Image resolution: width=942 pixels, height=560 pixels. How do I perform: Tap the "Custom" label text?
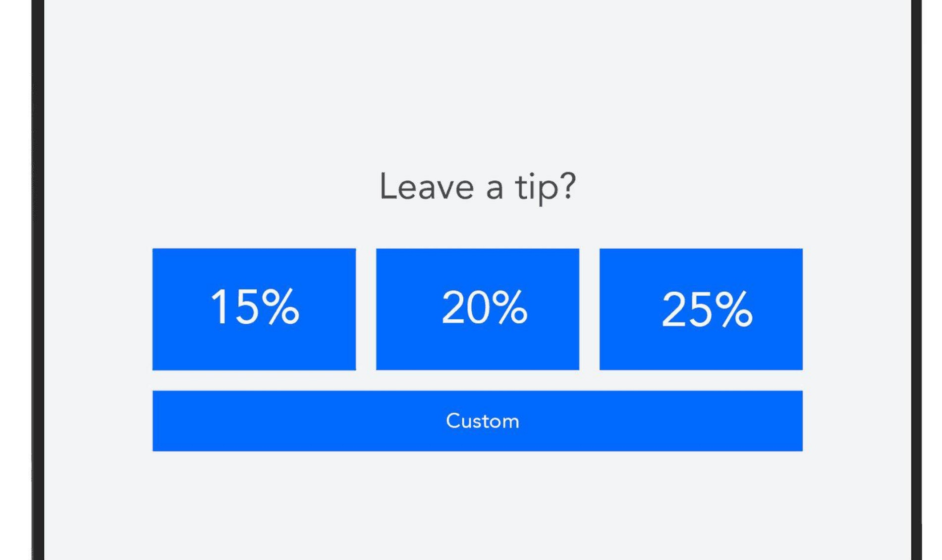482,421
